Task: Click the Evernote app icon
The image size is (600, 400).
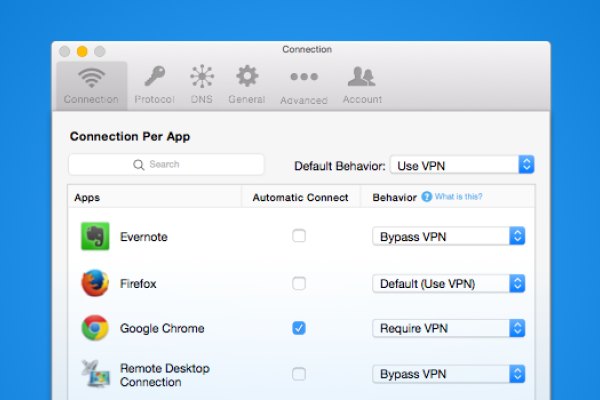Action: click(x=95, y=236)
